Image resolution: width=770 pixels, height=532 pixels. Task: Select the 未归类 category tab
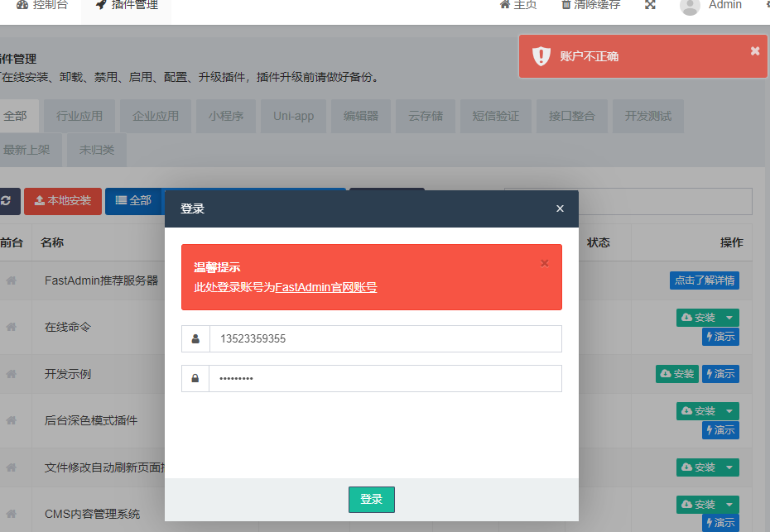[x=97, y=151]
